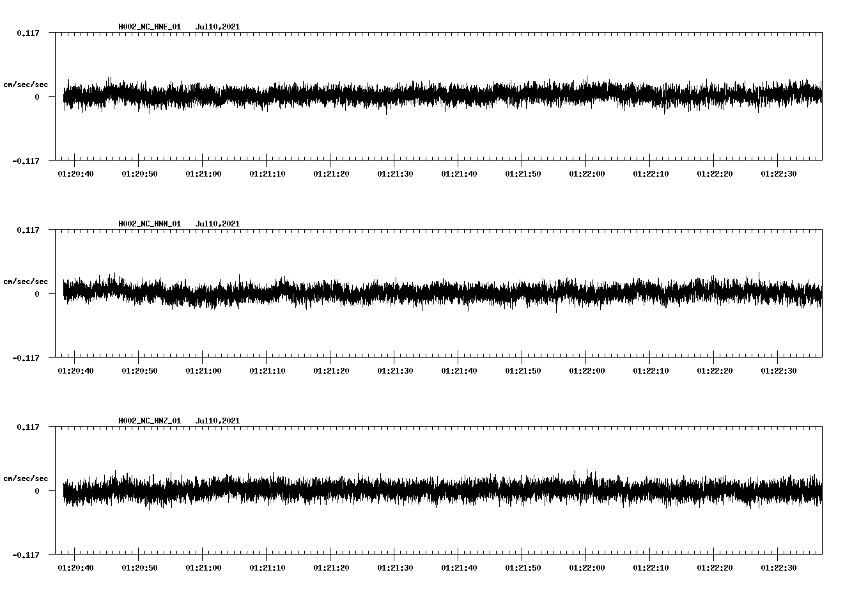Click the cm/sec/sec unit label of the HNZ plot
Screen dimensions: 868x591
point(26,479)
